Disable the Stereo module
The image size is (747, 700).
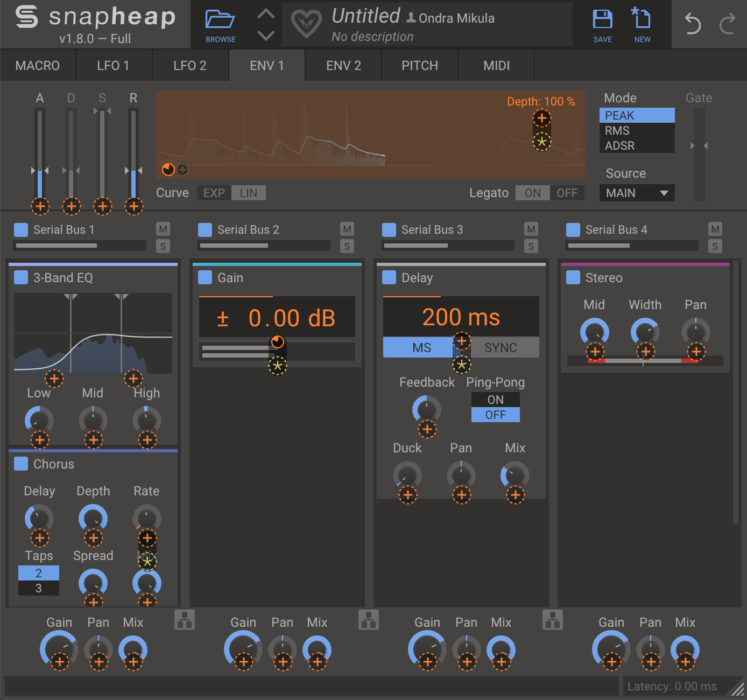tap(573, 277)
